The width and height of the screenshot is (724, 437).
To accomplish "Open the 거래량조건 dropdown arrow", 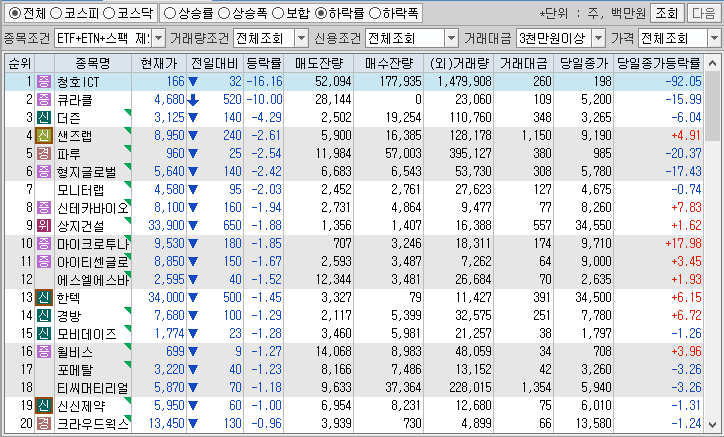I will point(302,38).
